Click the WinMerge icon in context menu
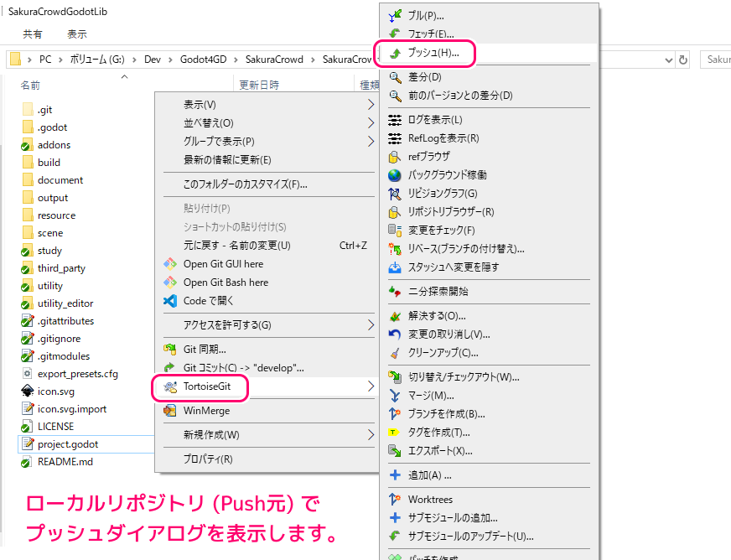 click(x=170, y=411)
